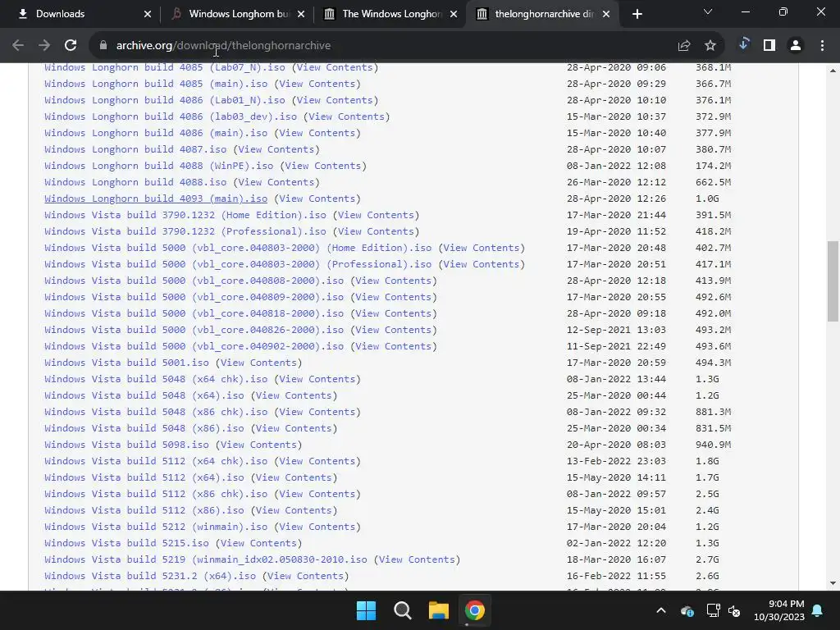Click the 1.0G size for build 4093
Screen dimensions: 840x630
point(707,199)
